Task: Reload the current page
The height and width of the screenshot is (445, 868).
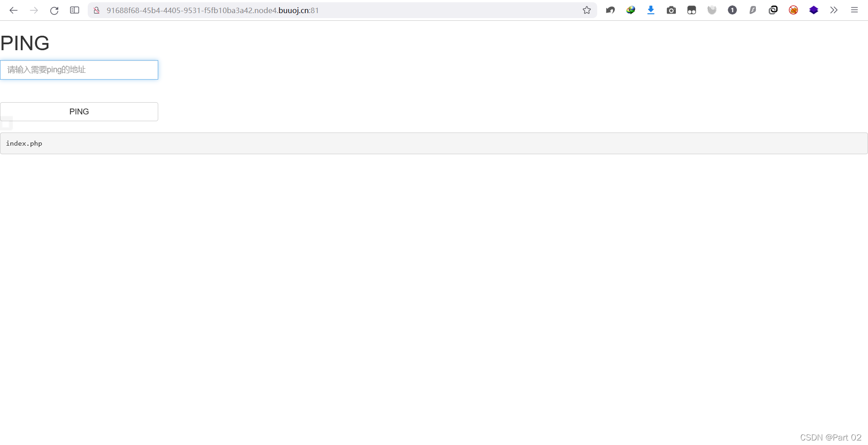Action: (x=54, y=10)
